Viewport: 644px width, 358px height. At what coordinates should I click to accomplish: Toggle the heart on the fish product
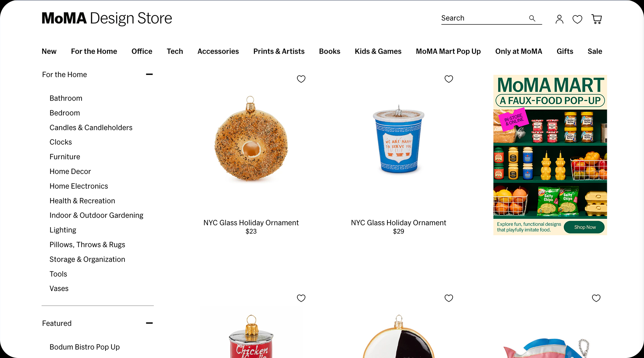tap(596, 298)
